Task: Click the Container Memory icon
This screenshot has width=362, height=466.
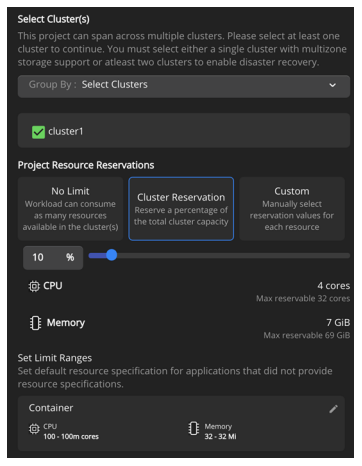Action: click(194, 428)
